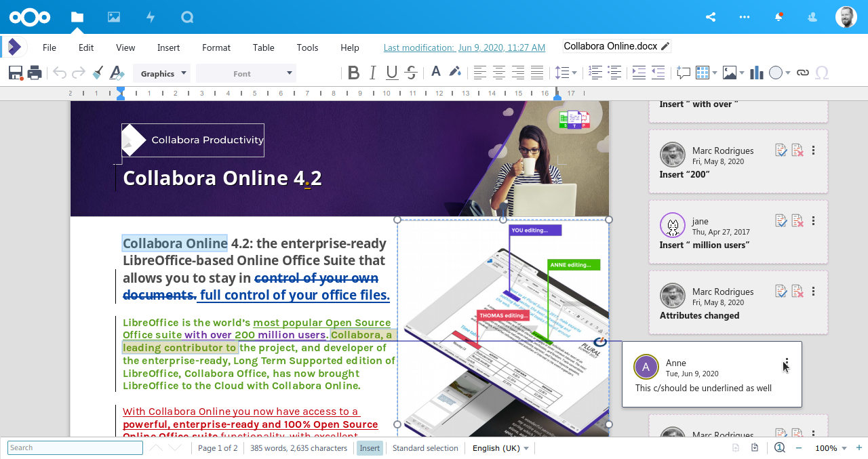This screenshot has width=868, height=459.
Task: Open the three-dots more menu in top bar
Action: [745, 17]
